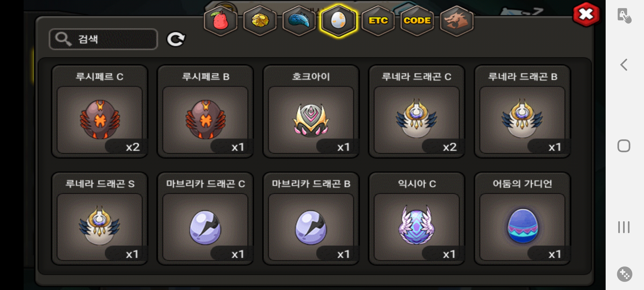Select the egg category tab
The width and height of the screenshot is (644, 290).
click(x=339, y=21)
